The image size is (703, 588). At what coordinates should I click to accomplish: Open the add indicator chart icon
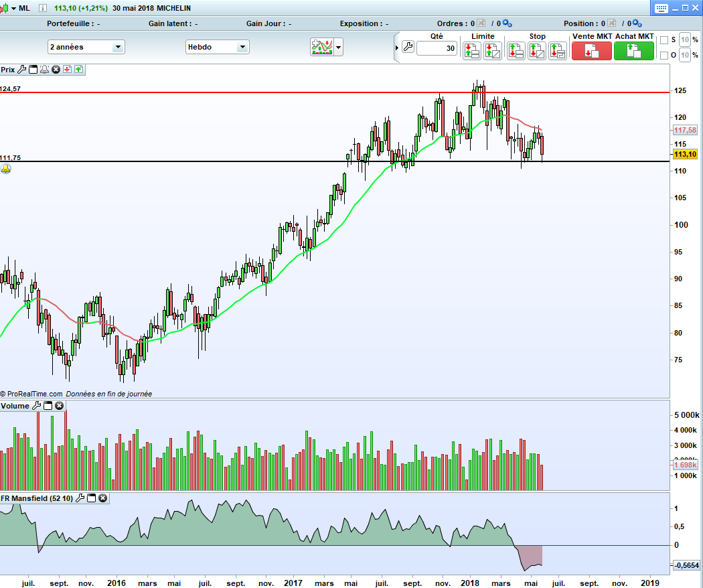(x=322, y=47)
